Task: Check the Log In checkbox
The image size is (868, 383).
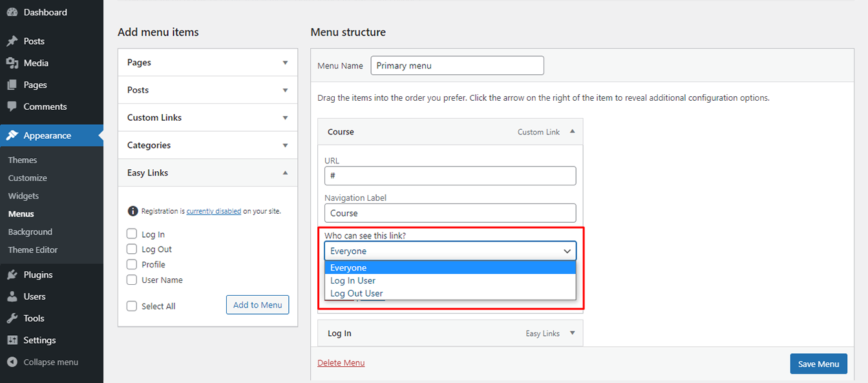Action: pyautogui.click(x=132, y=234)
